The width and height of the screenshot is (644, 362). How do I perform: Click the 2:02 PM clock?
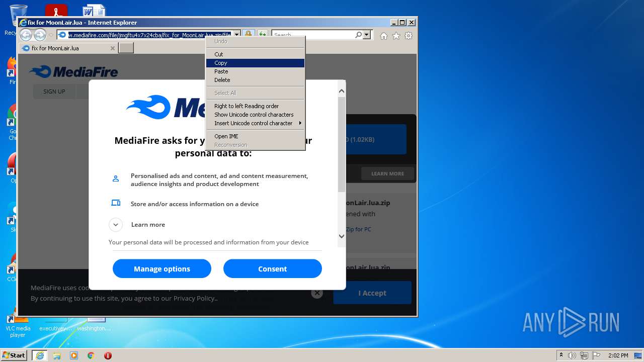coord(618,355)
